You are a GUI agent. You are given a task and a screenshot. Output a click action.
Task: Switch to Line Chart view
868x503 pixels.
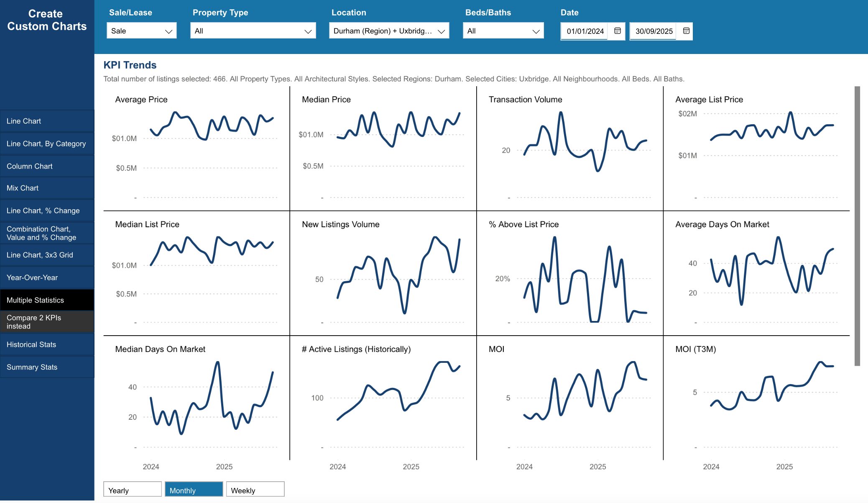coord(47,121)
